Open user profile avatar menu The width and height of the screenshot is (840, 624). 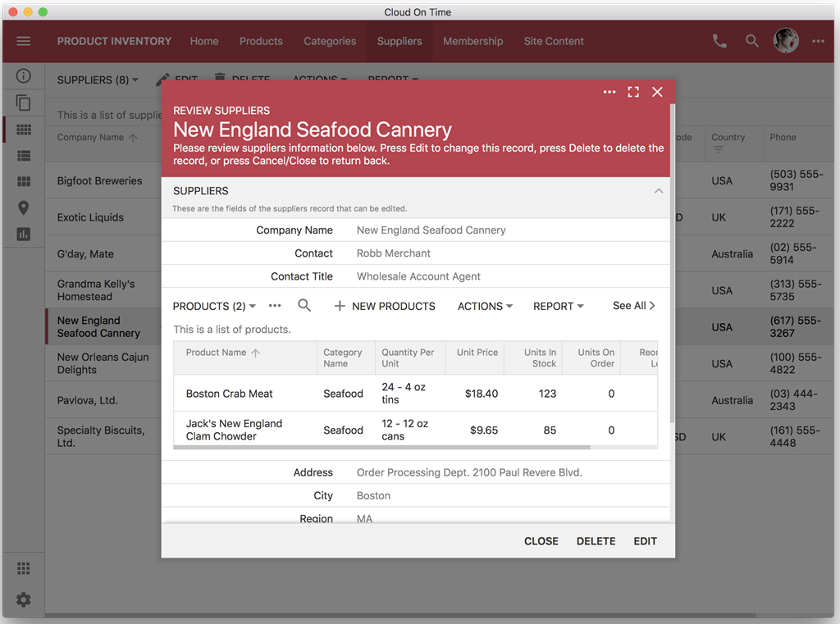tap(786, 41)
